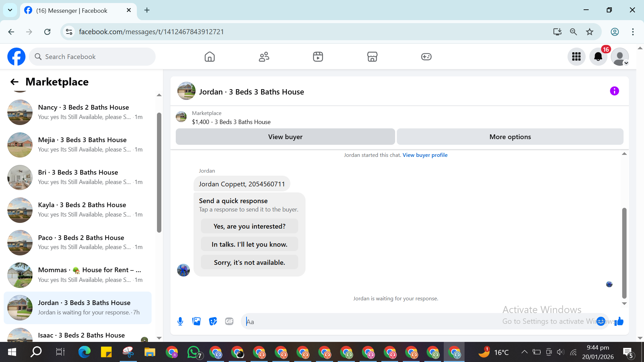Screen dimensions: 644x362
Task: Click the Search Facebook field
Action: pyautogui.click(x=92, y=57)
